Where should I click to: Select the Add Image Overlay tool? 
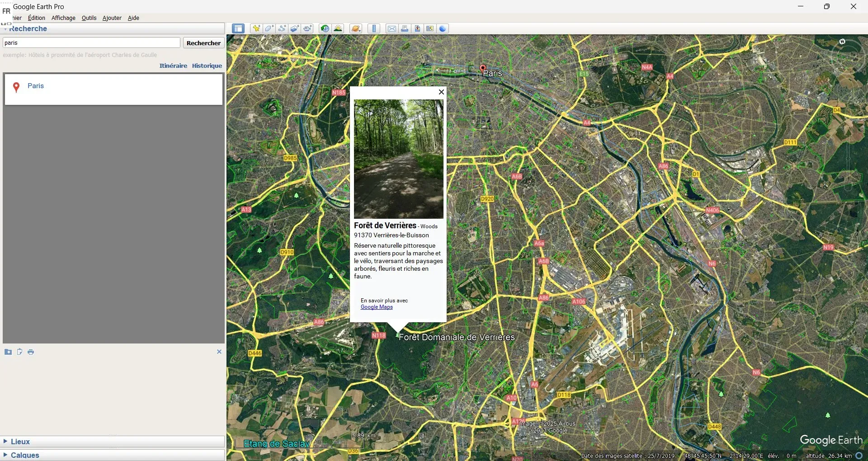(x=295, y=29)
